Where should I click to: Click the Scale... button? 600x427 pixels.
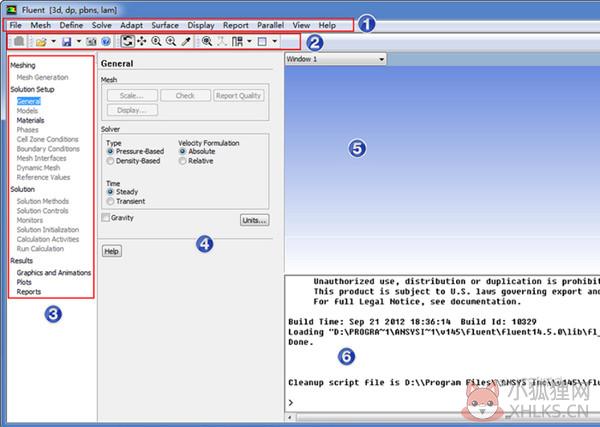point(132,96)
